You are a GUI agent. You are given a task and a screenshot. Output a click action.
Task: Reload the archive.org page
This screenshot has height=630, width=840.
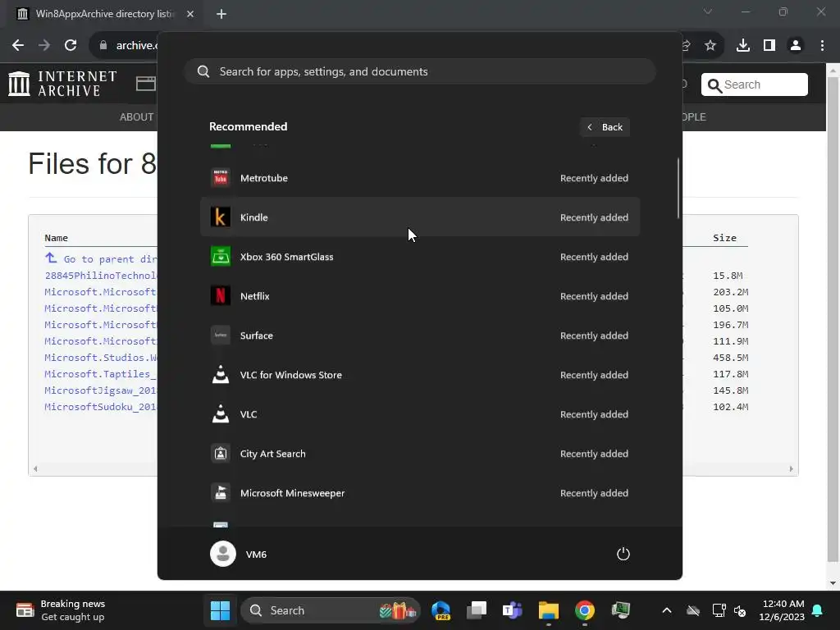(71, 46)
